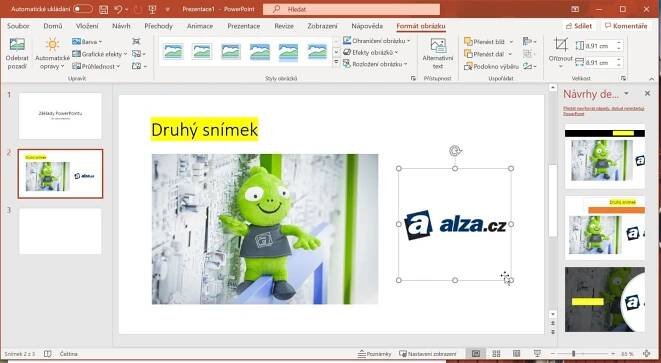This screenshot has width=661, height=363.
Task: Open the Nápověda tab
Action: 367,26
